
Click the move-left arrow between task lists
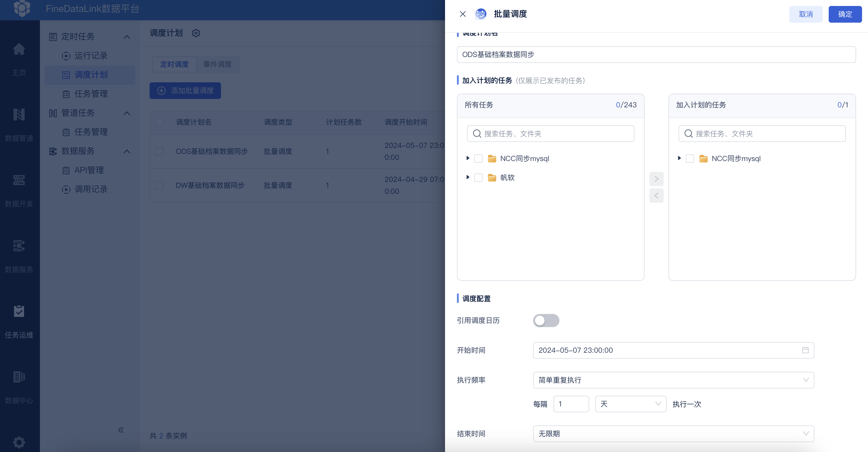pyautogui.click(x=656, y=196)
